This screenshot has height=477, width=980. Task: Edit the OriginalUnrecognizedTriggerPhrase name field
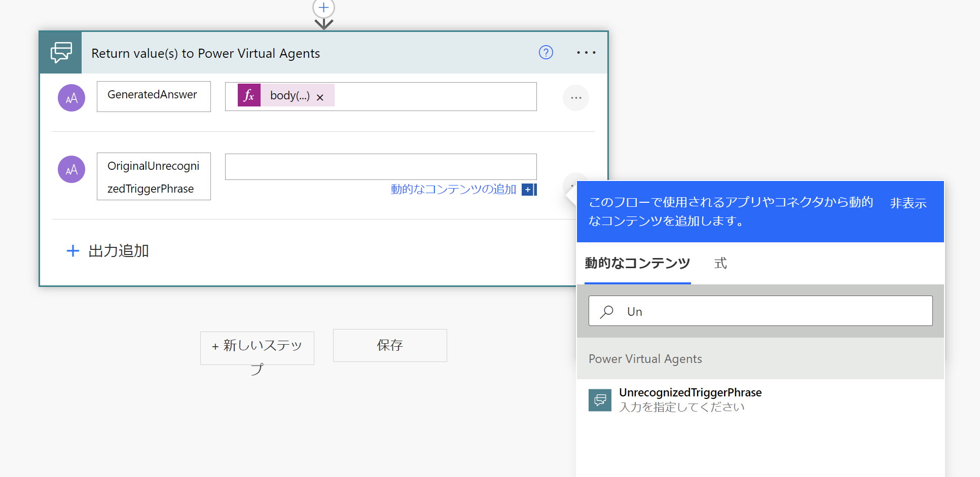[x=154, y=176]
